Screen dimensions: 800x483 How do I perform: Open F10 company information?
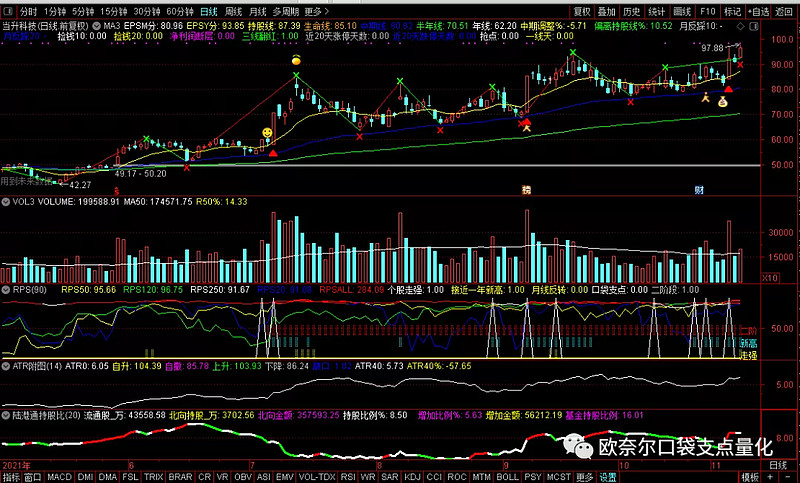pyautogui.click(x=708, y=11)
